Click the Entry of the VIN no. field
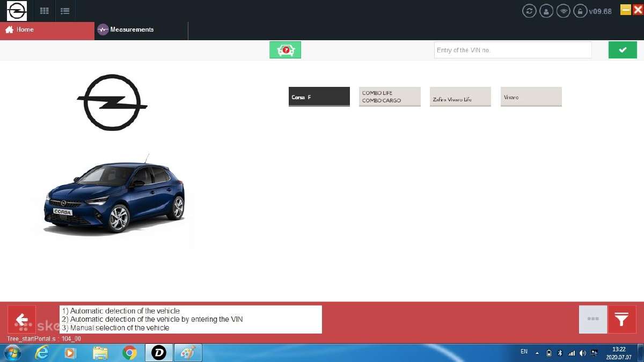The image size is (644, 362). (x=513, y=50)
